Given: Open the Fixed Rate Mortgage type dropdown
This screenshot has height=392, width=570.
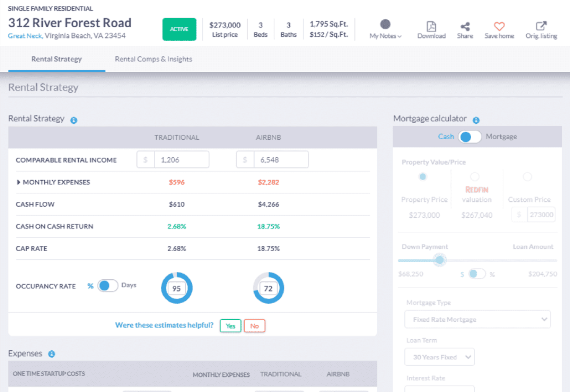Looking at the screenshot, I should (477, 319).
